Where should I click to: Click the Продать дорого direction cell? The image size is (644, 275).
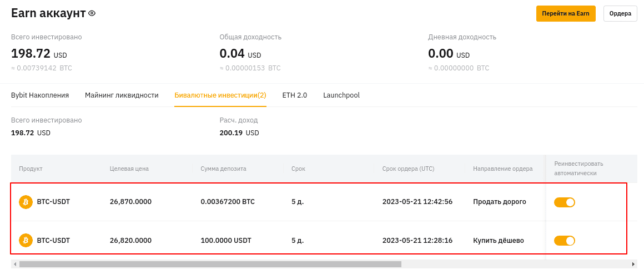tap(500, 202)
